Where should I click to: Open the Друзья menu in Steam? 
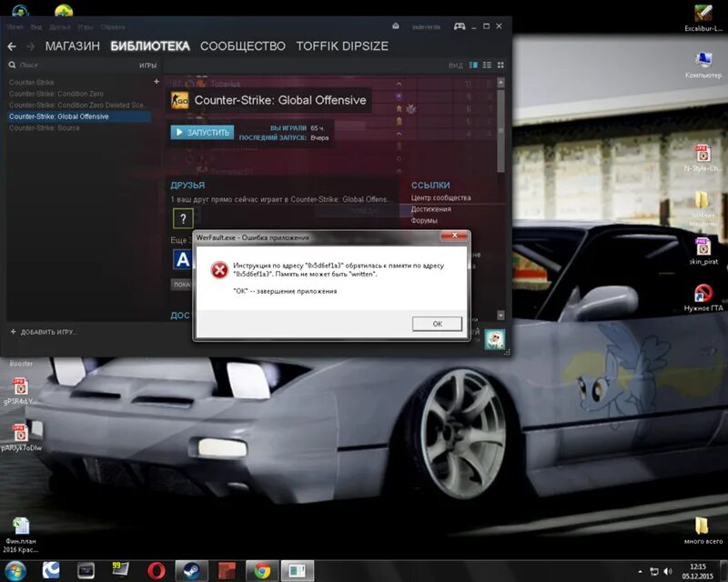[x=60, y=27]
